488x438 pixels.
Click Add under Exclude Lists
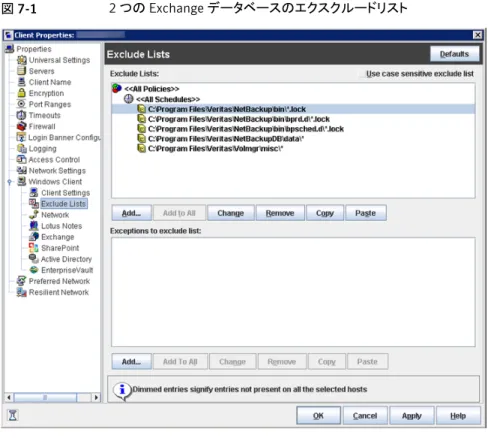(131, 213)
